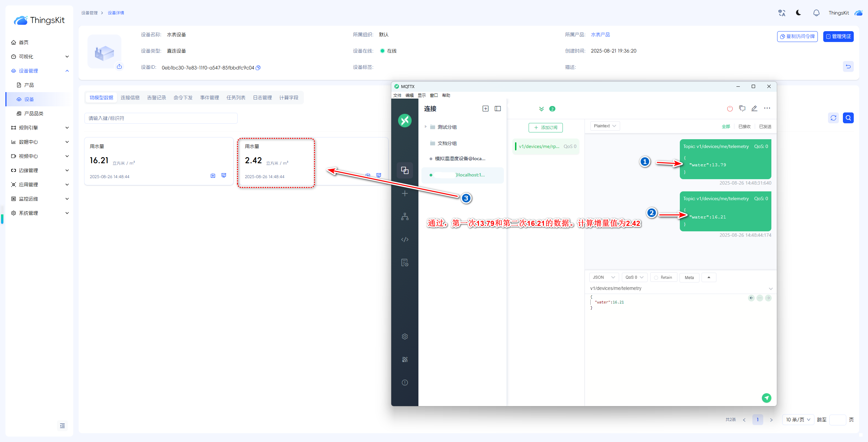Switch to the 连接信息 tab

click(x=130, y=98)
